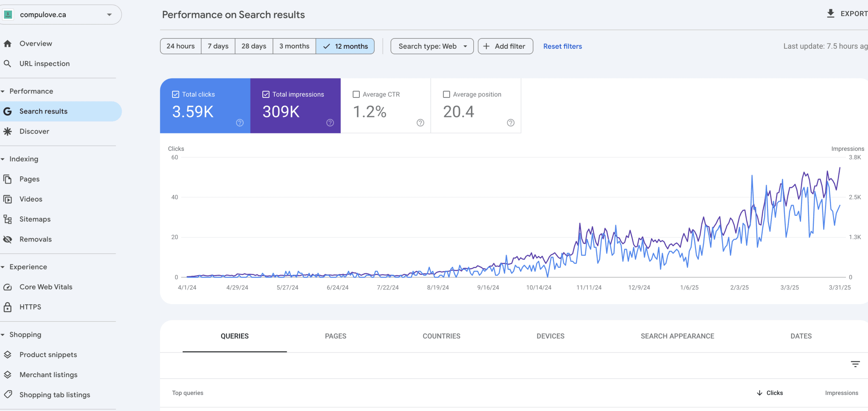Select Discover under Performance
Viewport: 868px width, 411px height.
point(34,131)
